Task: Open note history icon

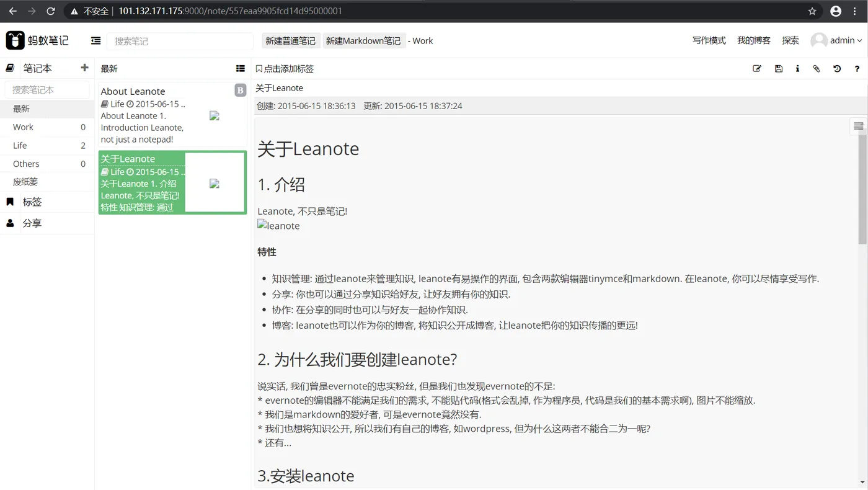Action: [837, 69]
